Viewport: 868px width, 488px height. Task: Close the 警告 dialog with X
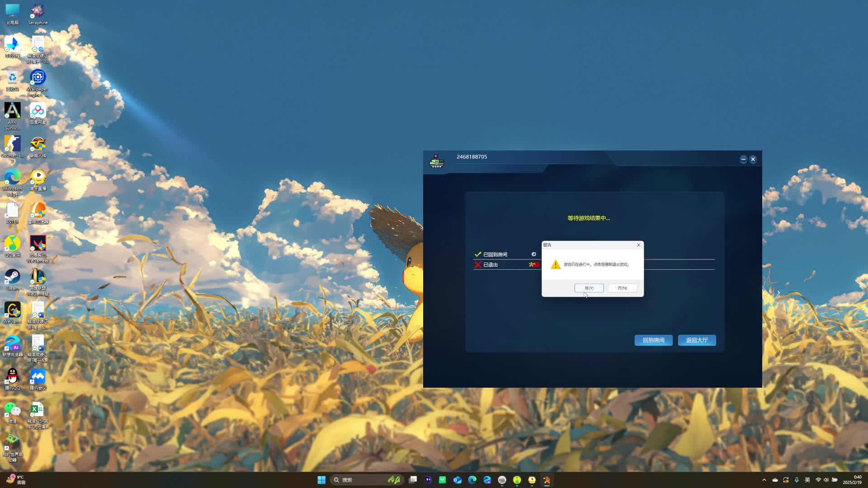pos(638,245)
